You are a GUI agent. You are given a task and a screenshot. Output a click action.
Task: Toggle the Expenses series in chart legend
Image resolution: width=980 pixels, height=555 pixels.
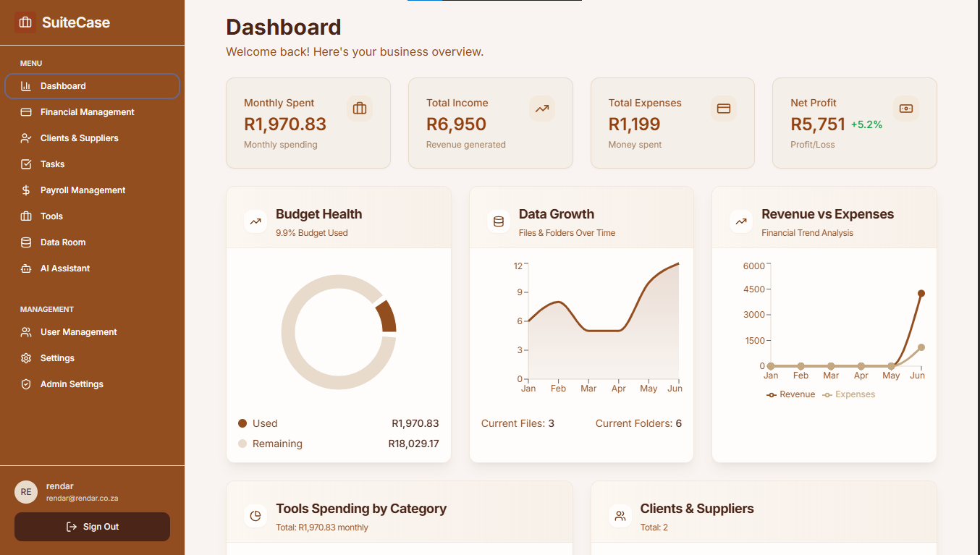(849, 394)
